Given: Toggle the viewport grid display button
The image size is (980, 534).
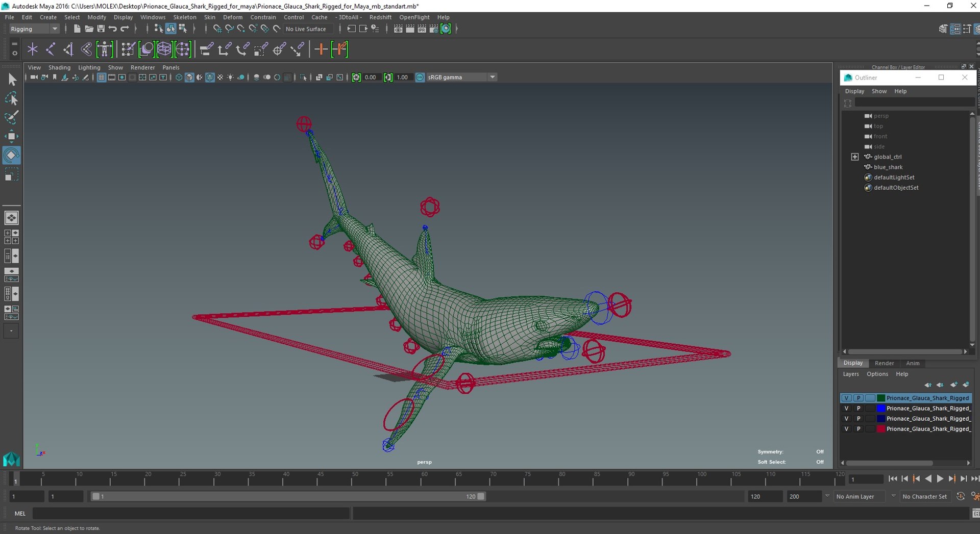Looking at the screenshot, I should (101, 78).
